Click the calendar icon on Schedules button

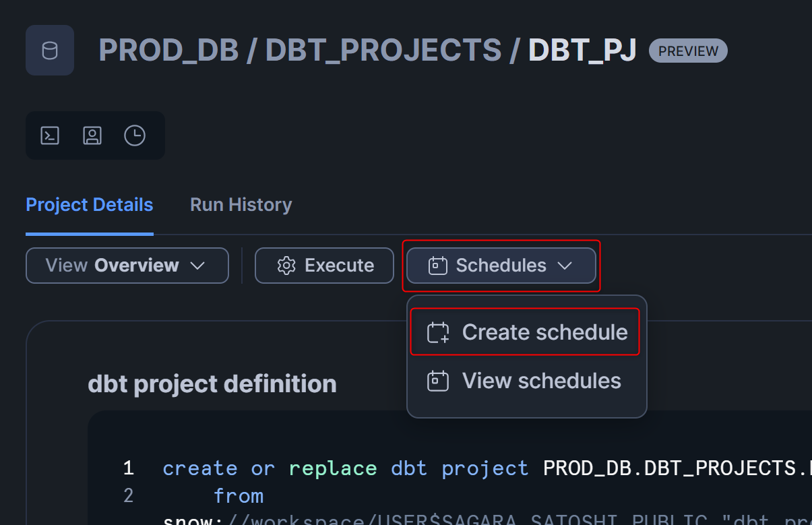(438, 266)
